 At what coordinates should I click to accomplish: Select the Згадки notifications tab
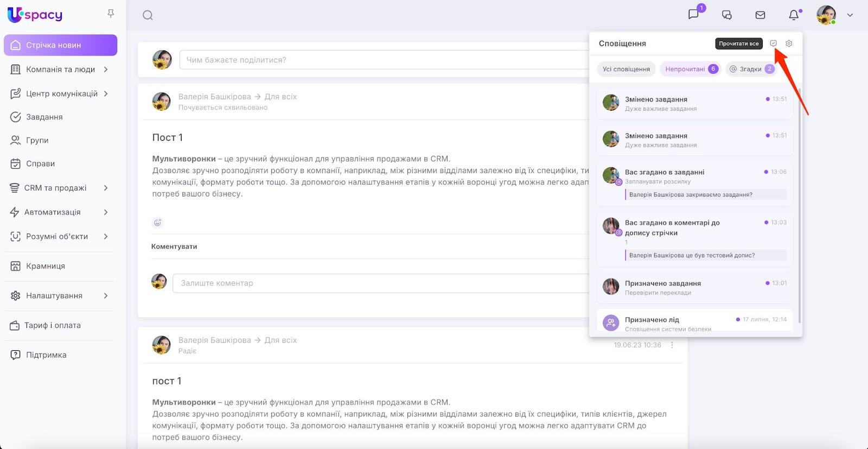point(751,69)
